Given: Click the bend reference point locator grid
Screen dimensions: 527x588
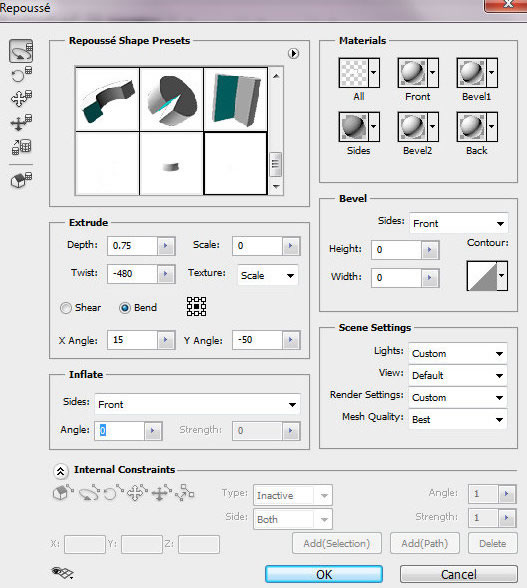Looking at the screenshot, I should pos(196,306).
